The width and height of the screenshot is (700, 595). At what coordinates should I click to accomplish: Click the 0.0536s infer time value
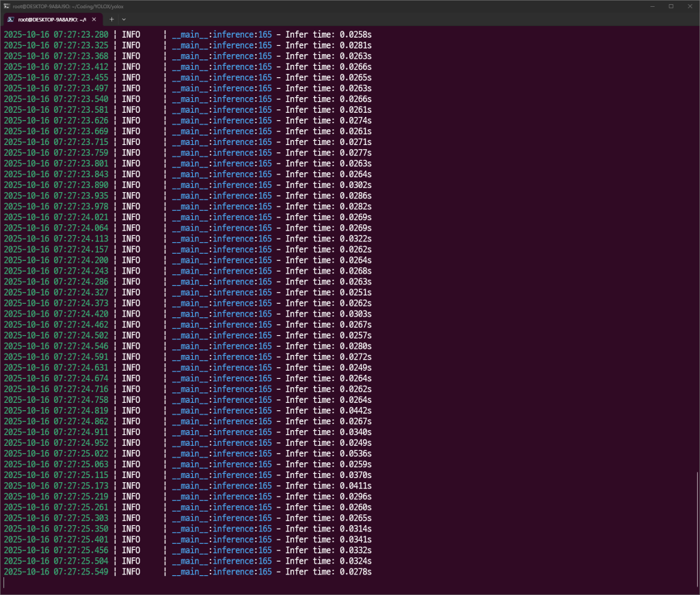click(x=355, y=453)
